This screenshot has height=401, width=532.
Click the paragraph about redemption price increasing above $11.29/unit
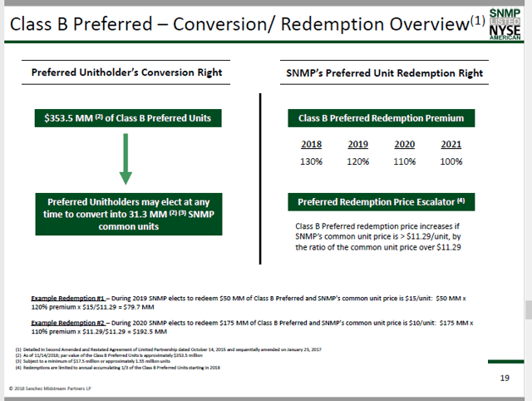click(378, 236)
